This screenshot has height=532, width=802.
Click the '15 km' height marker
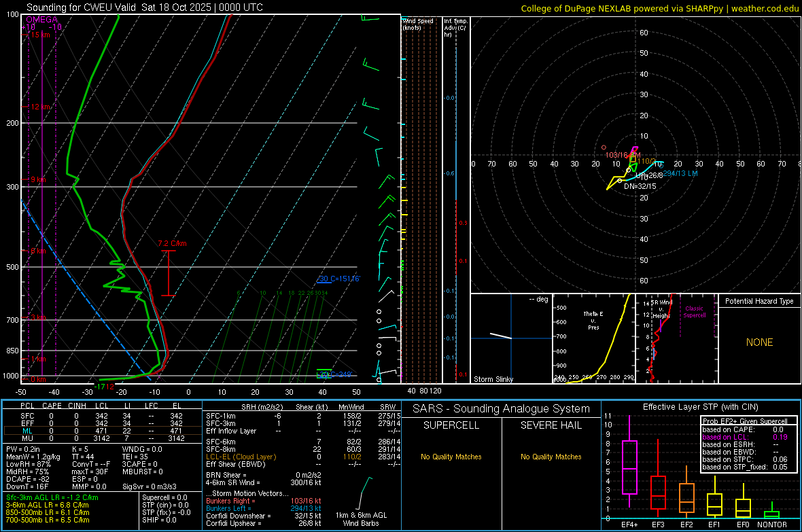40,35
